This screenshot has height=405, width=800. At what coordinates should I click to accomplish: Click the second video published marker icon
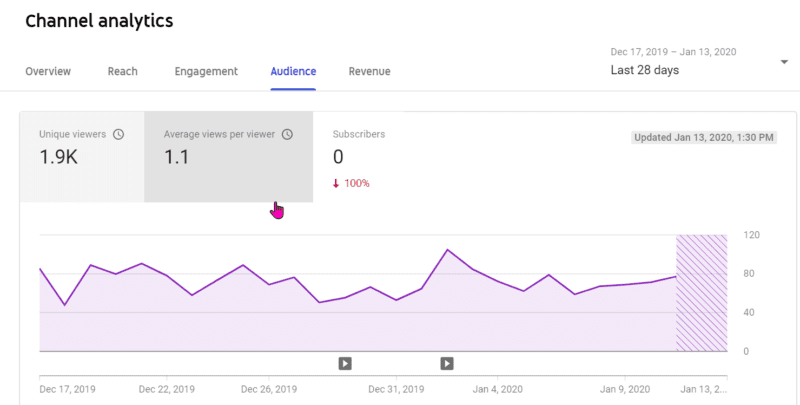[x=447, y=364]
